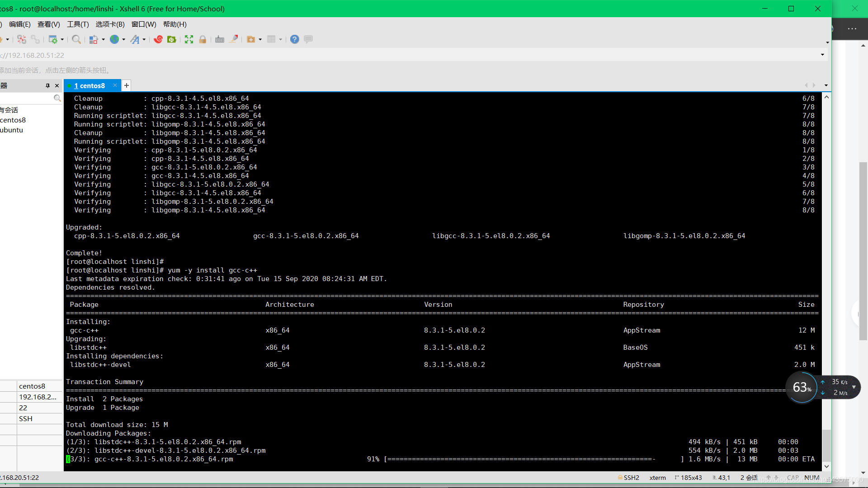The height and width of the screenshot is (488, 868).
Task: Open the dropdown next to the disconnect icon group
Action: [8, 39]
